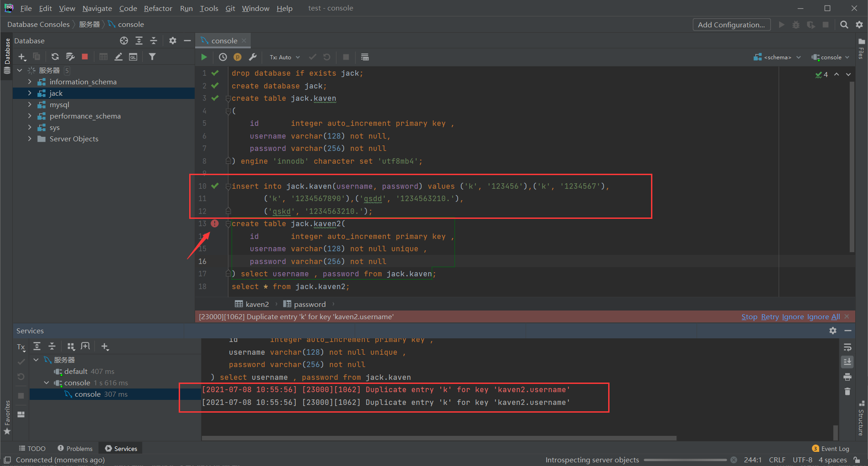This screenshot has height=466, width=868.
Task: Open console settings wrench icon
Action: [253, 57]
